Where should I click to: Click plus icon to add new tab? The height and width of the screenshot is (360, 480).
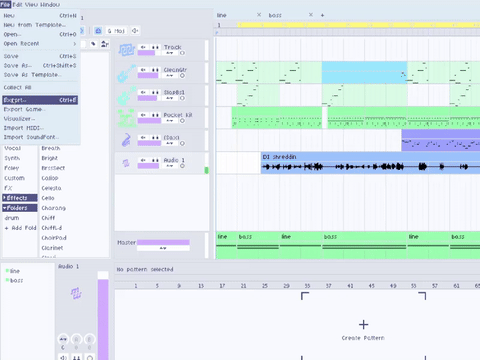322,15
